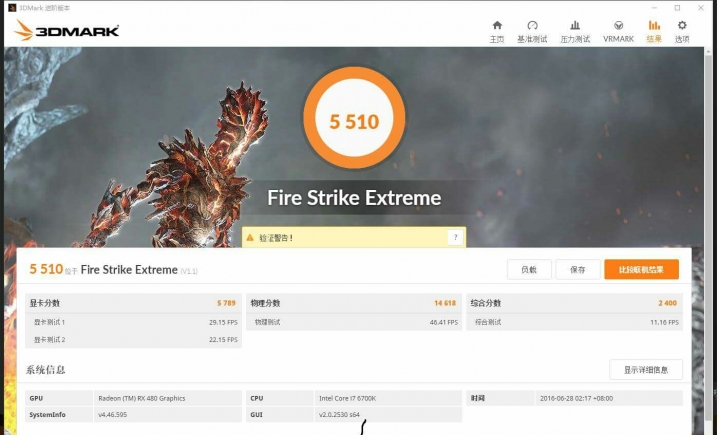Open the VRMARK tab
Screen dimensions: 720x435
tap(618, 32)
